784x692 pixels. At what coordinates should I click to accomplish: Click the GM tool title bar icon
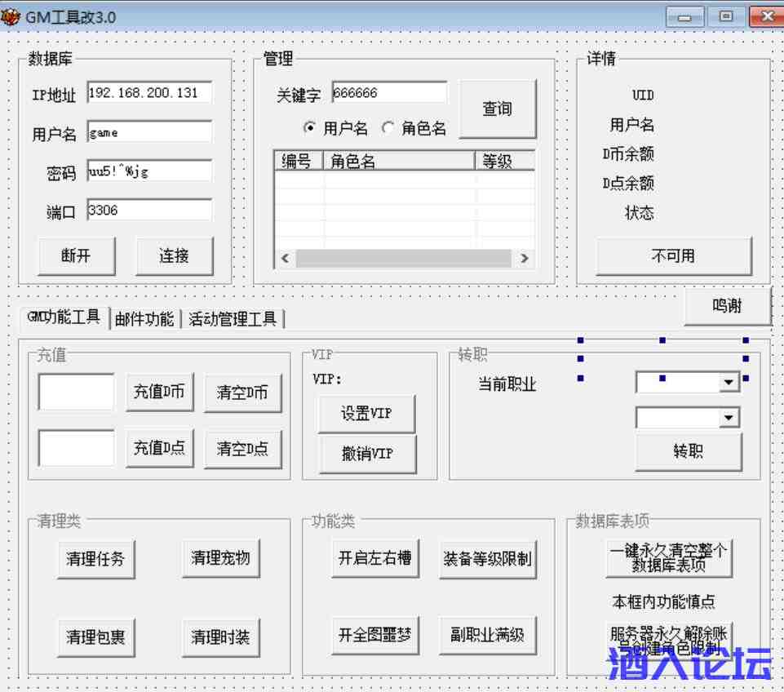11,16
